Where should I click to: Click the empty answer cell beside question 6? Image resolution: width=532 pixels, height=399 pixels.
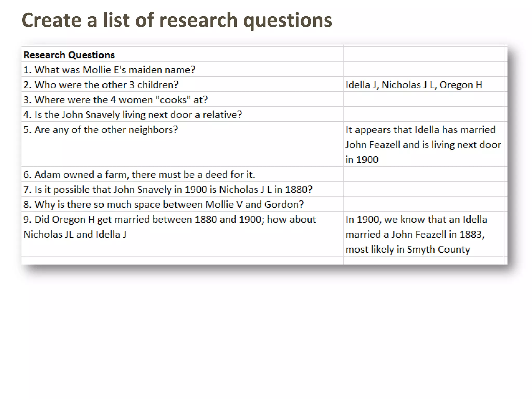click(x=424, y=174)
